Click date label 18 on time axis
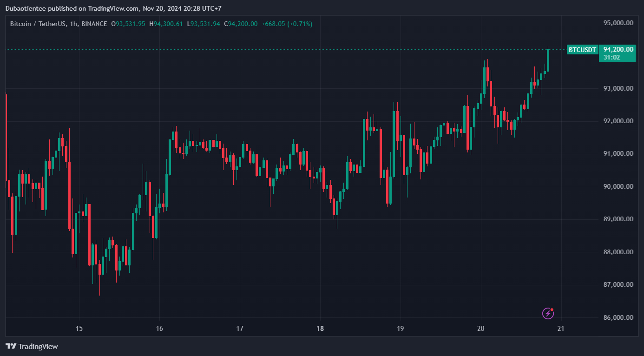 (320, 329)
